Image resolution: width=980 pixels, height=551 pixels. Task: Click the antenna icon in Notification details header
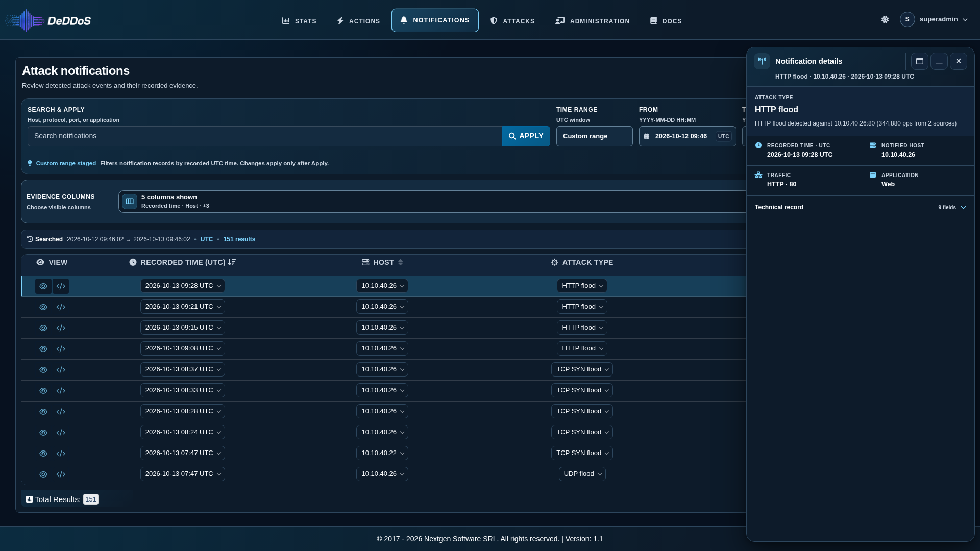pyautogui.click(x=762, y=61)
